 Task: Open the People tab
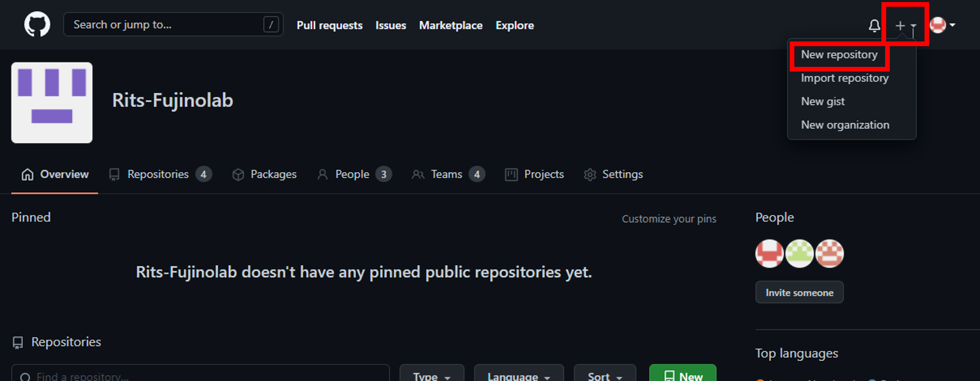(x=355, y=174)
